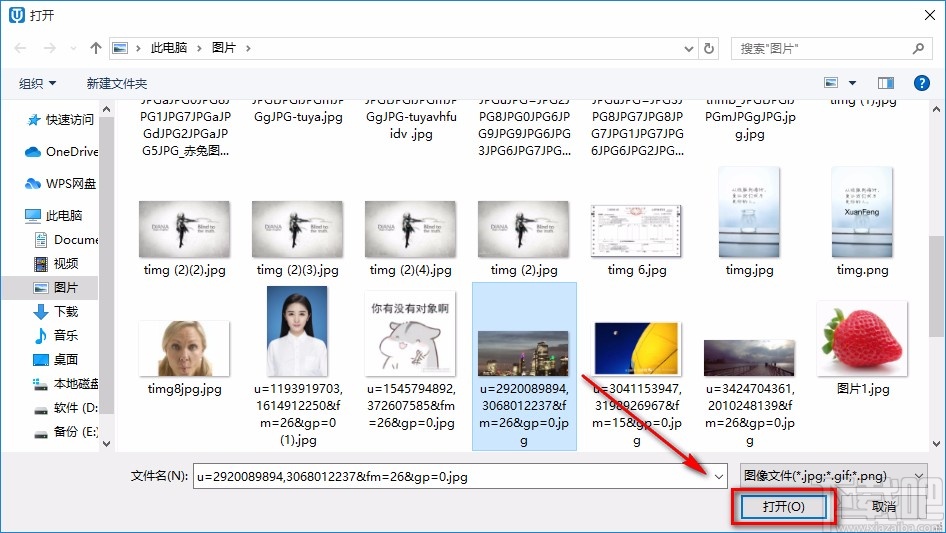
Task: Select 此电脑 in navigation pane
Action: pos(54,215)
